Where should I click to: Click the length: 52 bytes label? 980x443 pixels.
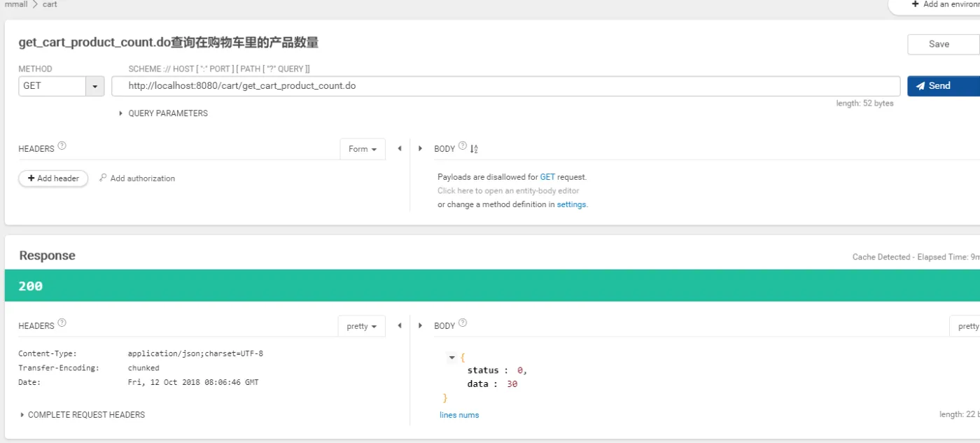864,104
